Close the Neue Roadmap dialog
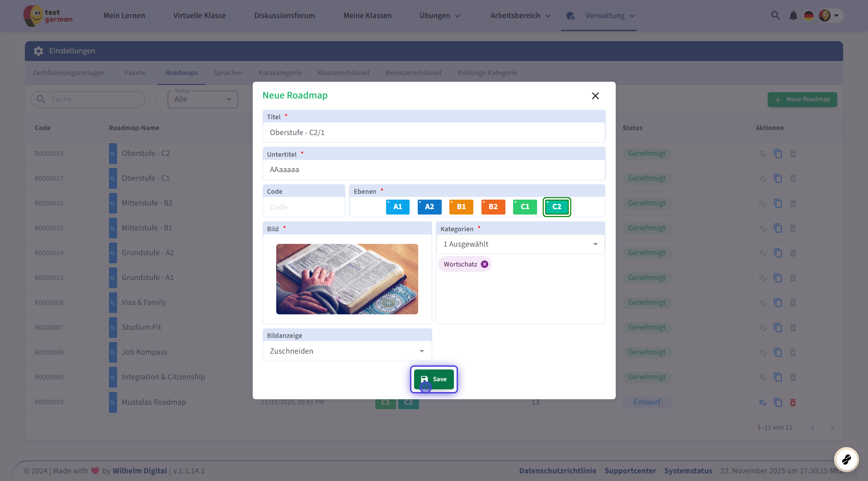868x481 pixels. [595, 96]
